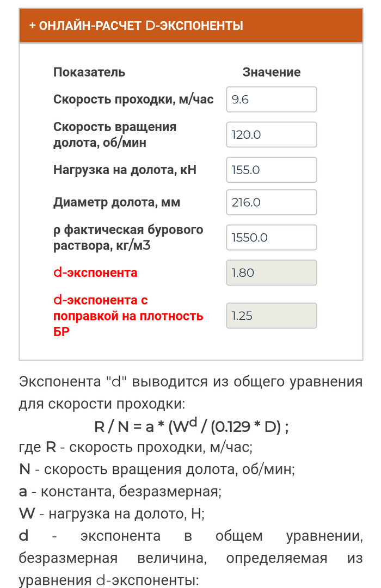Focus the Скорость вращения долота input
The width and height of the screenshot is (381, 588).
point(271,134)
